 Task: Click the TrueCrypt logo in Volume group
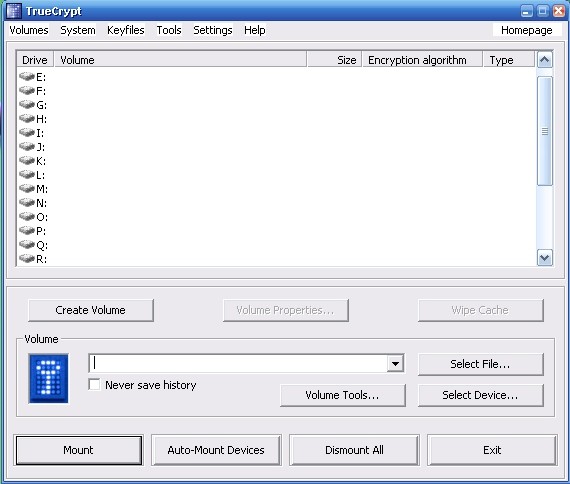pos(48,379)
